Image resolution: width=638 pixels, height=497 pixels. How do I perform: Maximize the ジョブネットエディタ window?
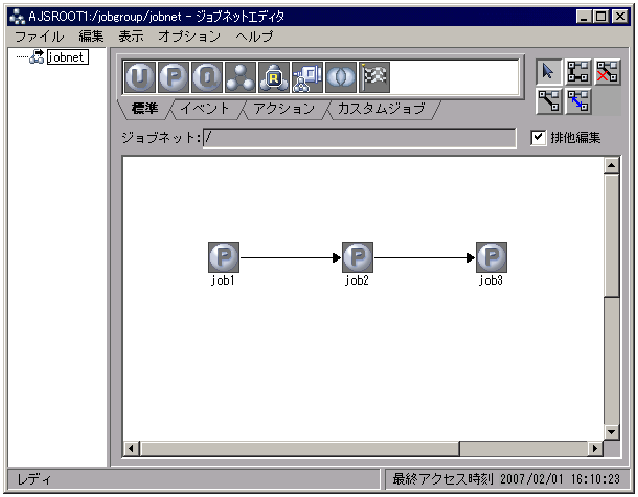point(601,17)
